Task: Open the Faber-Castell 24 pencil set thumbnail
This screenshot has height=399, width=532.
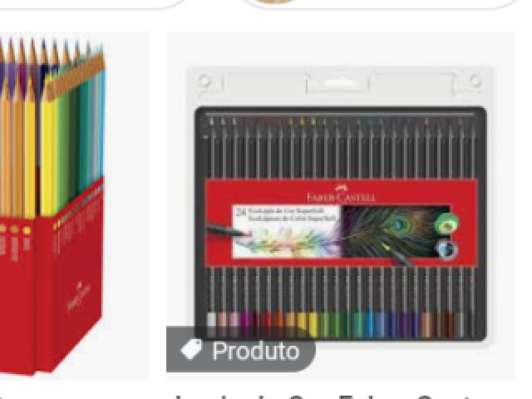Action: click(341, 206)
